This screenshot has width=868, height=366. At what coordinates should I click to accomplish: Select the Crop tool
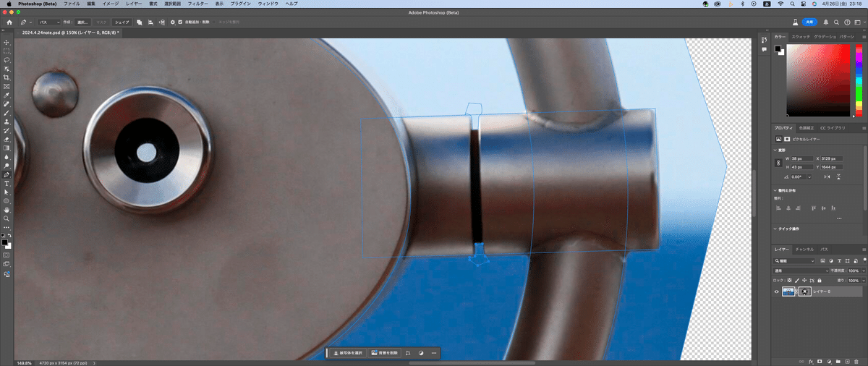tap(7, 77)
